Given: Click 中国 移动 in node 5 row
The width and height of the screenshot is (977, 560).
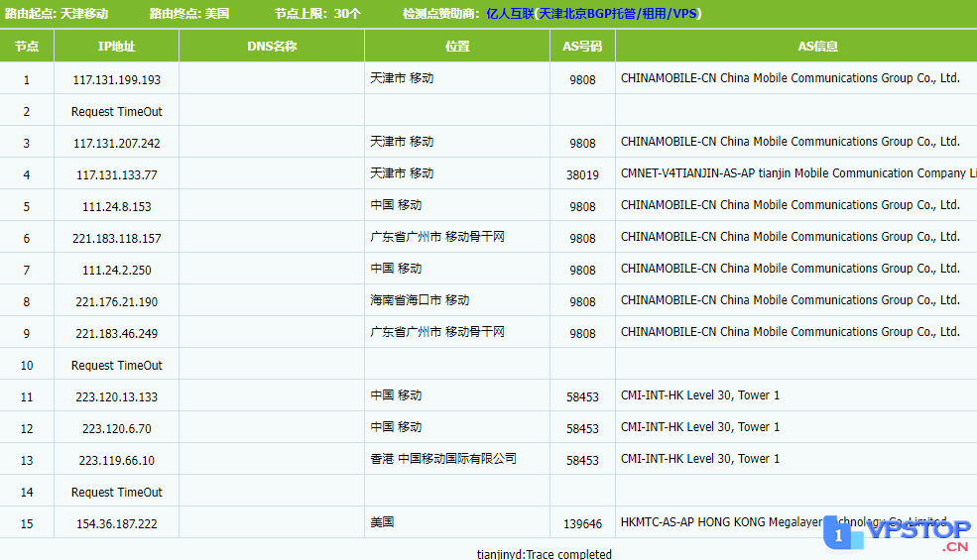Looking at the screenshot, I should tap(396, 205).
